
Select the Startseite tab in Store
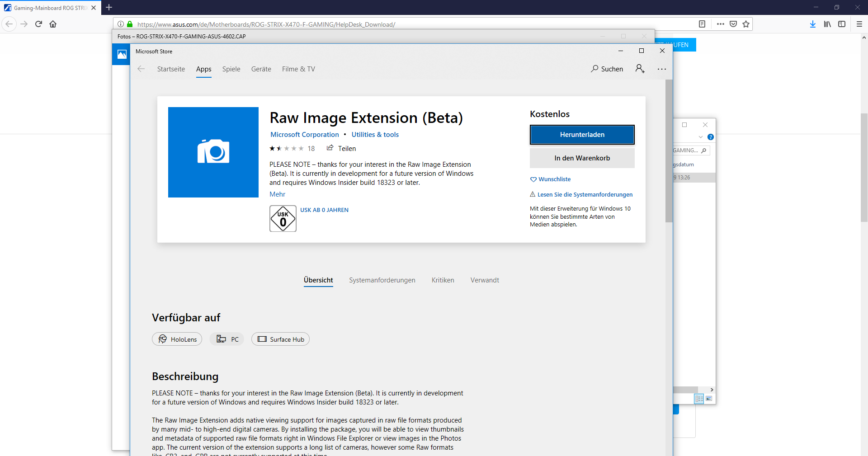pyautogui.click(x=171, y=69)
